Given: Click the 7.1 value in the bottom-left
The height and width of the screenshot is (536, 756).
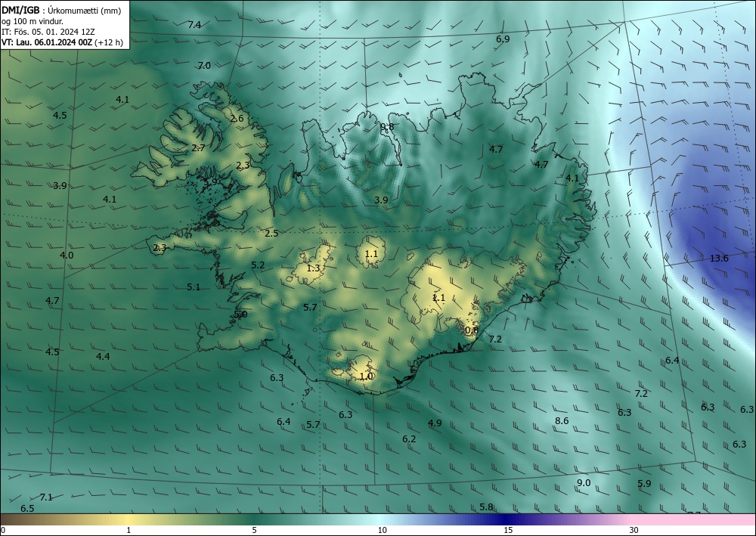Looking at the screenshot, I should pos(46,497).
